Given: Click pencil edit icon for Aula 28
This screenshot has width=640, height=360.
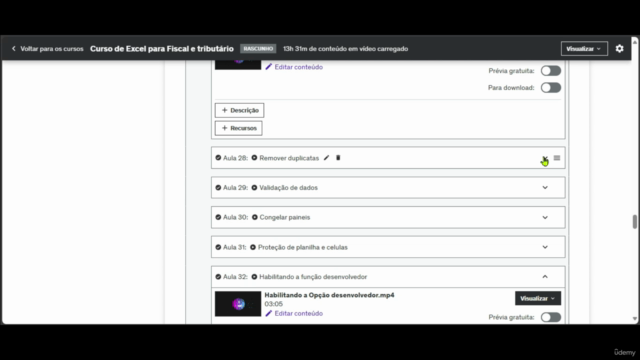Looking at the screenshot, I should tap(326, 158).
